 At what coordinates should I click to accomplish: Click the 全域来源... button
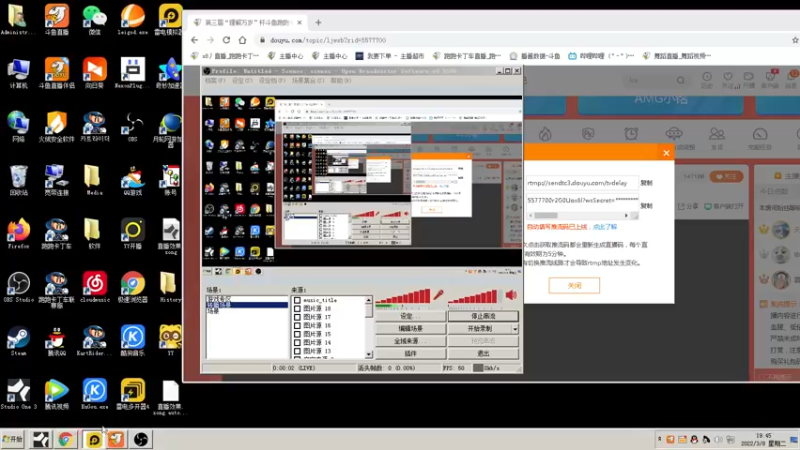pyautogui.click(x=411, y=341)
